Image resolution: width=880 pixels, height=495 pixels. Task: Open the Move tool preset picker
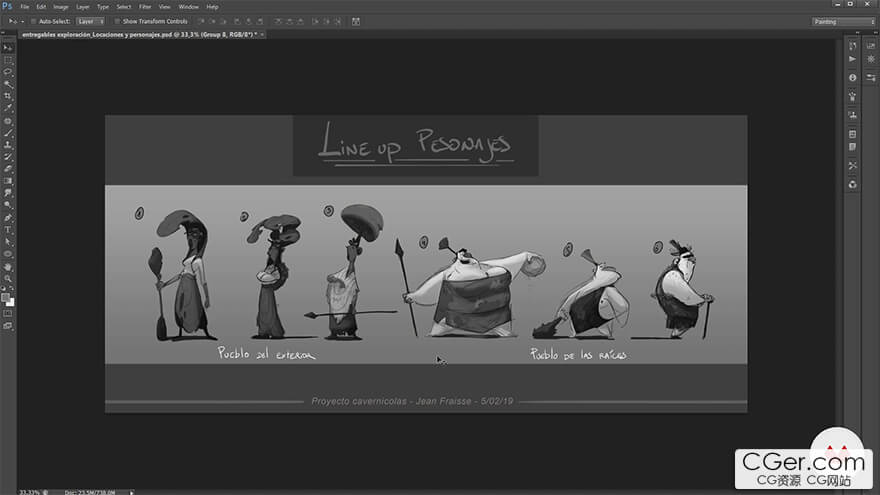click(15, 21)
